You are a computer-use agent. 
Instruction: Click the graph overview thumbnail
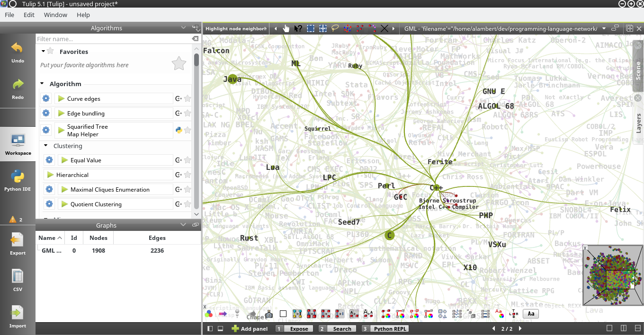tap(612, 275)
